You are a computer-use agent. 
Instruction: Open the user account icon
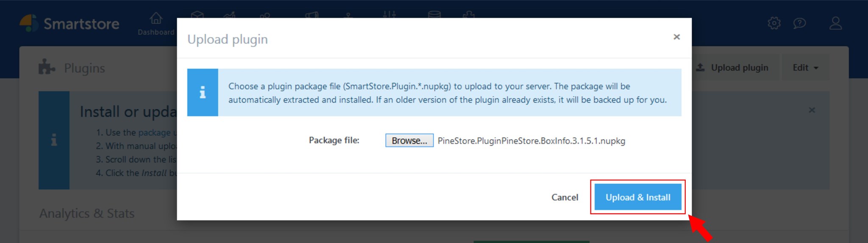[835, 23]
